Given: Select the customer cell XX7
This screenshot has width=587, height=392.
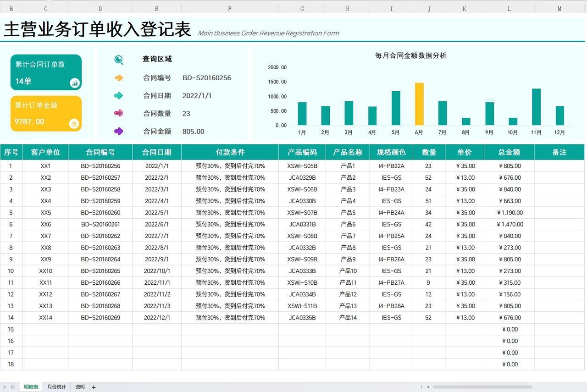Looking at the screenshot, I should [45, 236].
